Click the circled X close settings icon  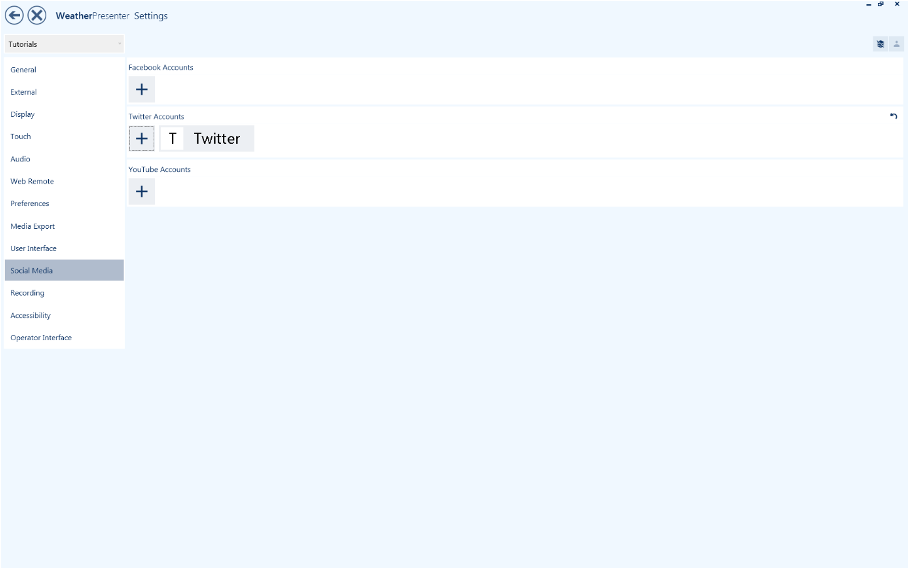point(37,16)
